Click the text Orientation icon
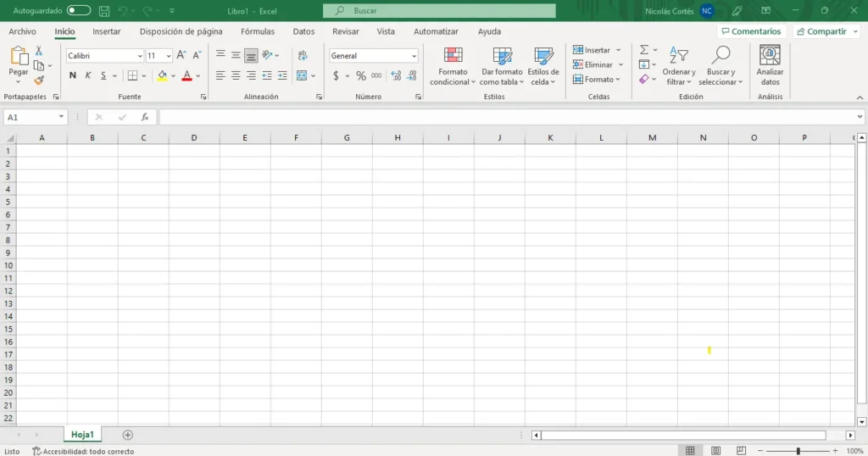This screenshot has height=456, width=868. [267, 55]
